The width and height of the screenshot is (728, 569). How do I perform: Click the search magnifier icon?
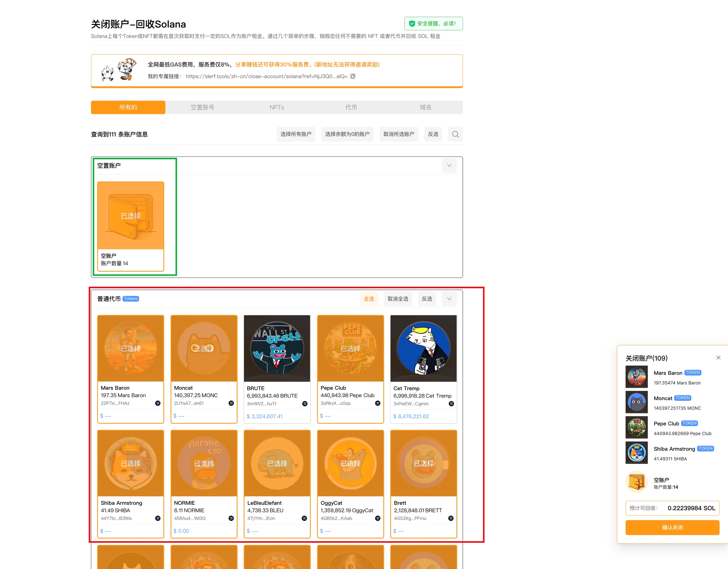tap(455, 134)
